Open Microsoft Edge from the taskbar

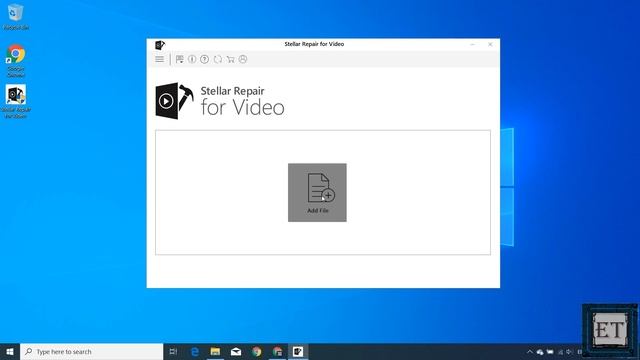[x=195, y=351]
